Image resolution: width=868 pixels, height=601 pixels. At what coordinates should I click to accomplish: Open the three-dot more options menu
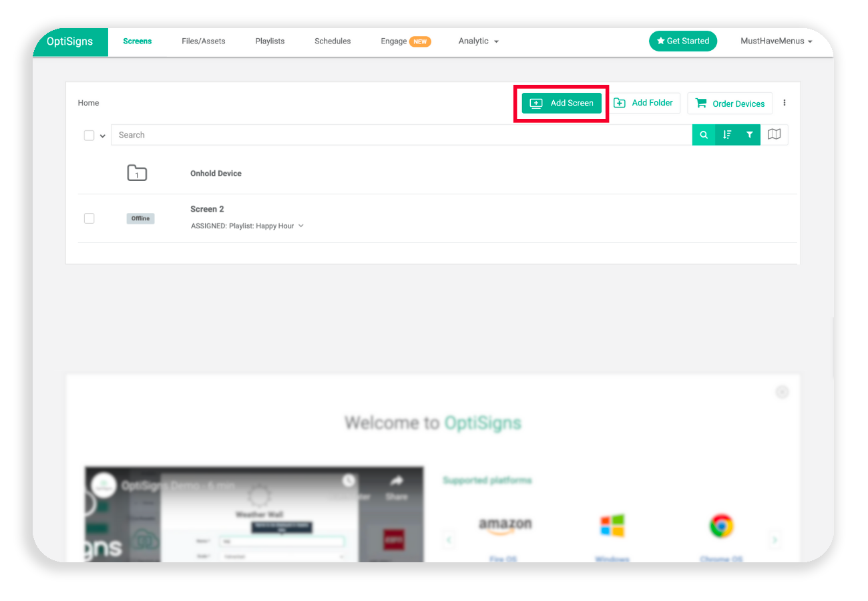click(x=785, y=103)
